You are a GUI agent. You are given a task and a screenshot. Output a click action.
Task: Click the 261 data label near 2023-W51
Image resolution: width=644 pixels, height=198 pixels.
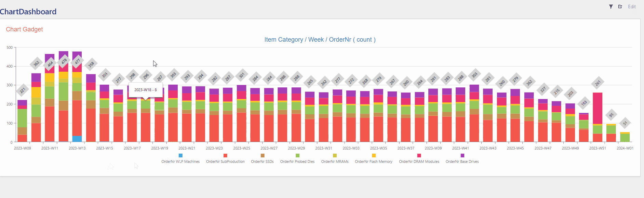pos(598,83)
